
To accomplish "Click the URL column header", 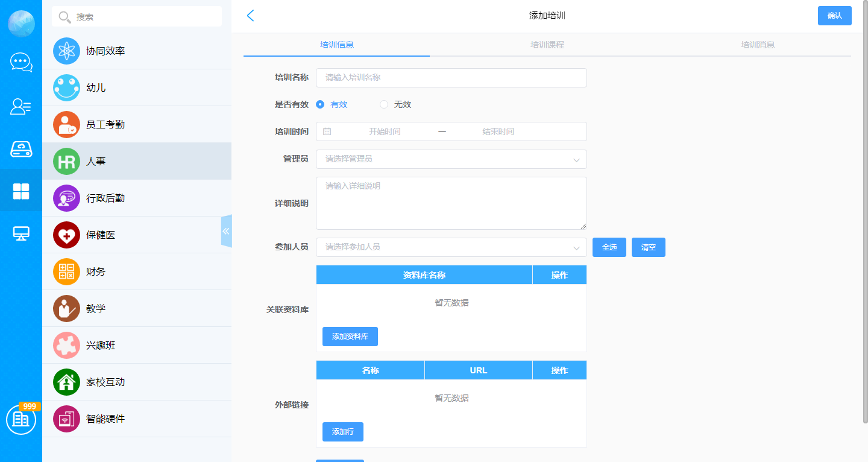I will tap(479, 370).
